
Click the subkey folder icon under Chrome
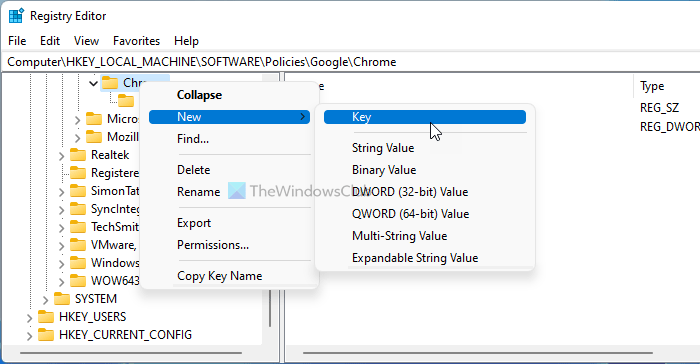point(126,101)
